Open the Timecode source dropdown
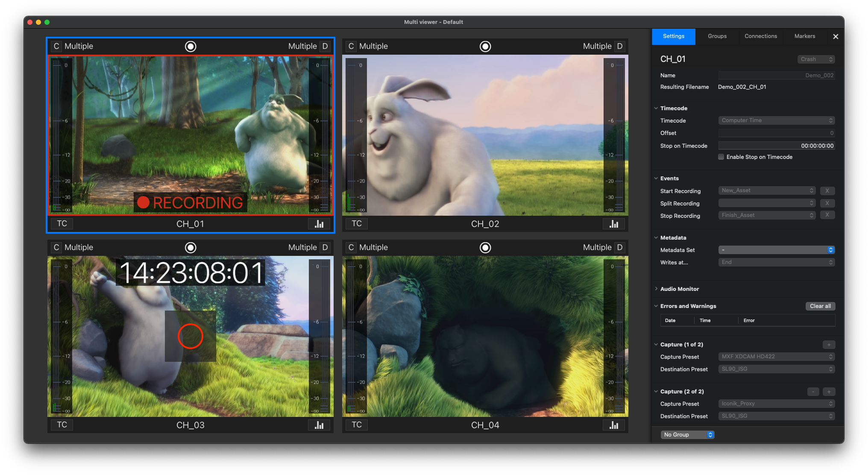Screen dimensions: 868x475 777,120
